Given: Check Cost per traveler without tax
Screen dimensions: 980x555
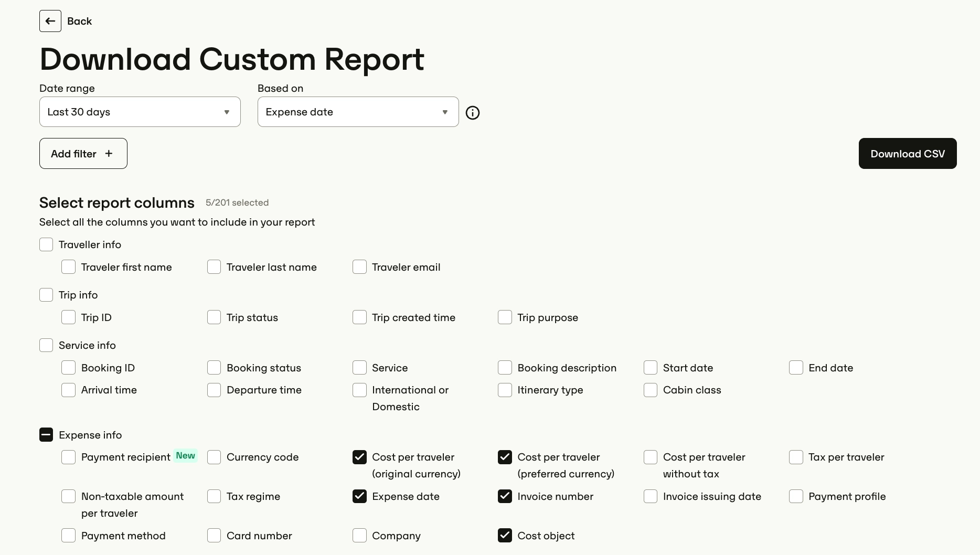Looking at the screenshot, I should (x=651, y=457).
